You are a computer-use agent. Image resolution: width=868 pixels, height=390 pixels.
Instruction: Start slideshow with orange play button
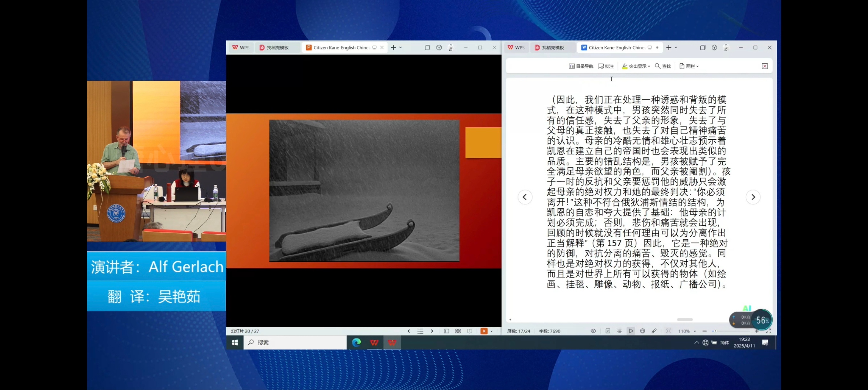(484, 331)
